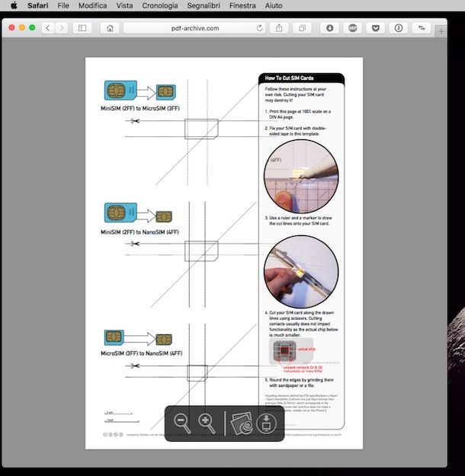Save page with Pocket extension
Image resolution: width=465 pixels, height=476 pixels.
click(x=376, y=28)
